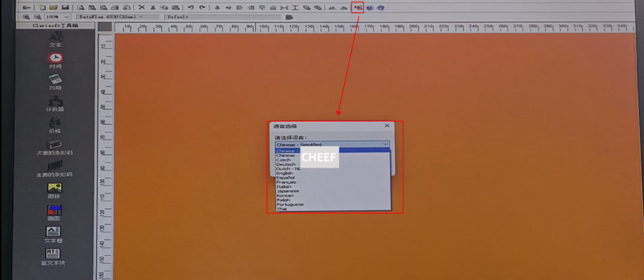Click the language selection toolbar icon

[x=357, y=8]
